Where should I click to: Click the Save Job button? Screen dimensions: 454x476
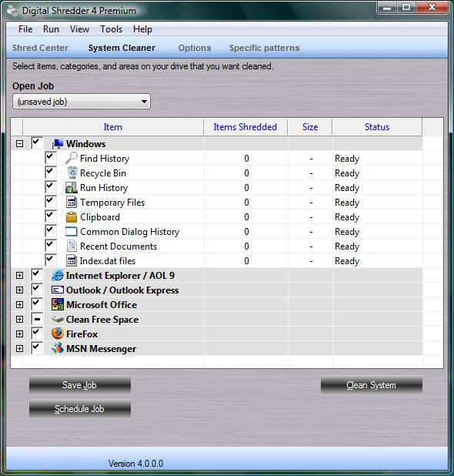tap(80, 385)
